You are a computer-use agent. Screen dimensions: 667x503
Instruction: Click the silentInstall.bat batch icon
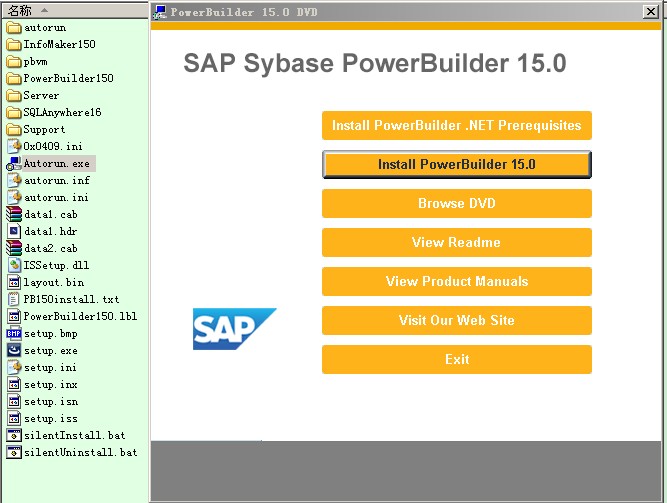[x=14, y=436]
